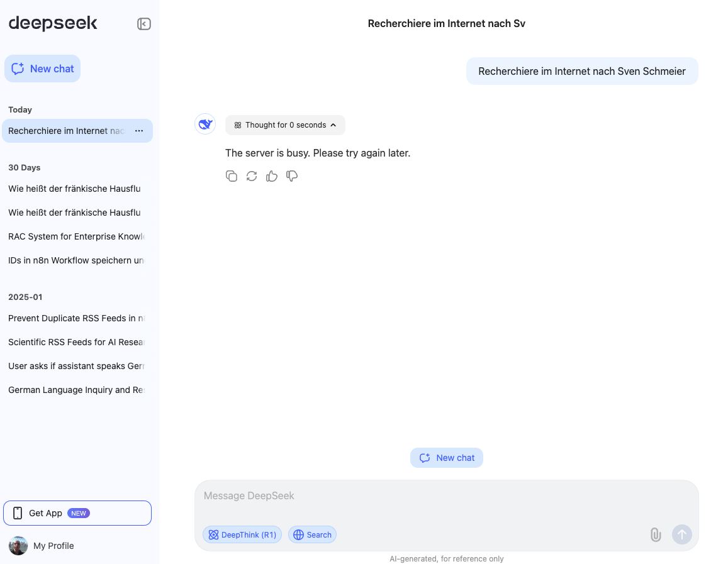Click the 2025-01 section header
728x564 pixels.
point(25,297)
